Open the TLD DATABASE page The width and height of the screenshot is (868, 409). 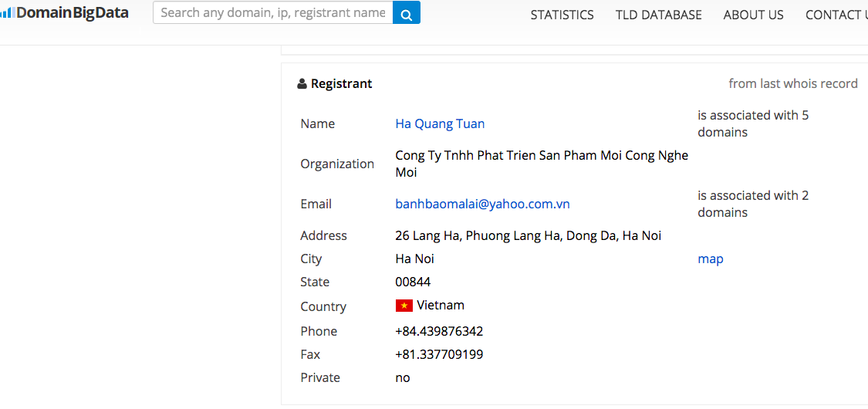tap(658, 15)
